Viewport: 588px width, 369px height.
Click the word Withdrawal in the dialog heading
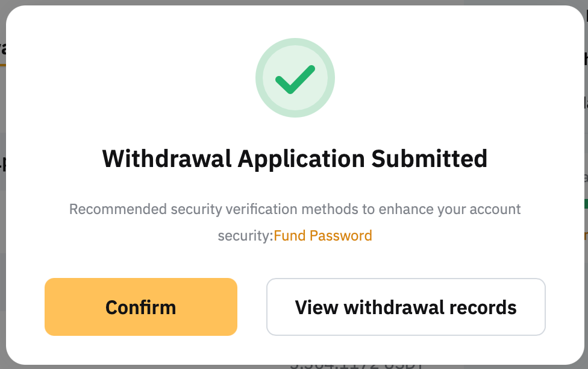coord(166,159)
